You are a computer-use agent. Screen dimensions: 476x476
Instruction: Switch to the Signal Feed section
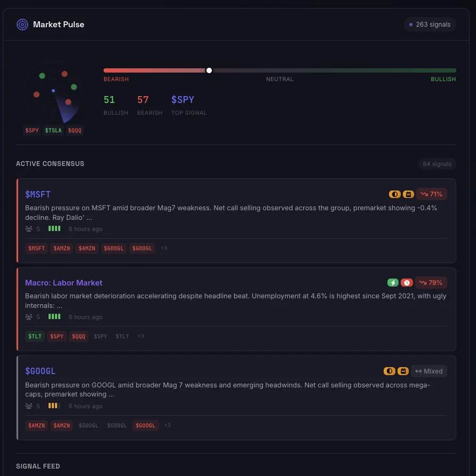click(x=38, y=466)
